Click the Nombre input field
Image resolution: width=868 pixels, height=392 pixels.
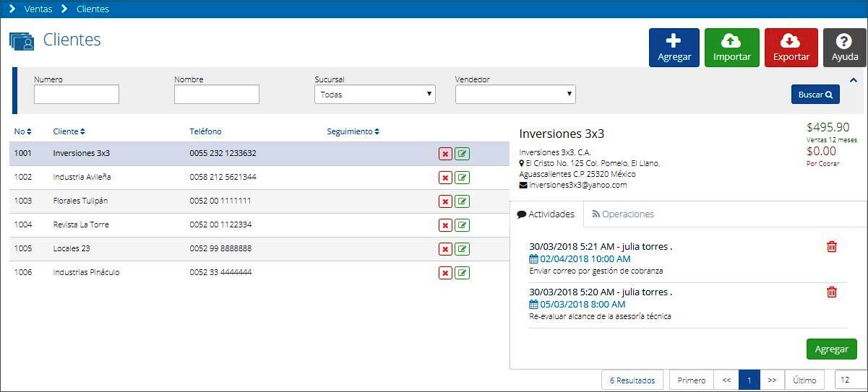[x=217, y=95]
